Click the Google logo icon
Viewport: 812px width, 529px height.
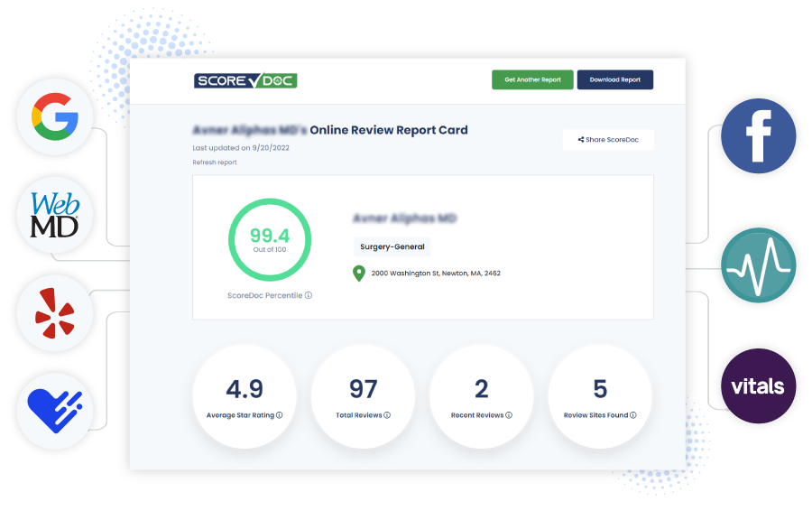click(55, 116)
